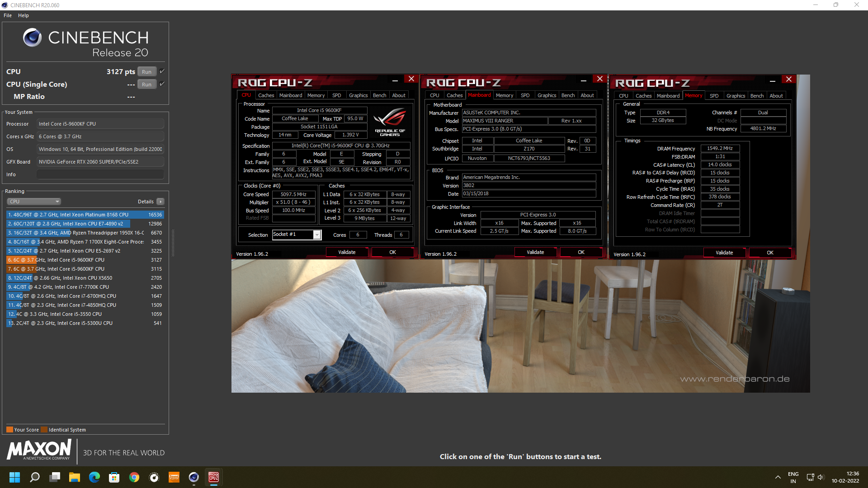The height and width of the screenshot is (488, 868).
Task: Click the circular timer taskbar icon
Action: [154, 477]
